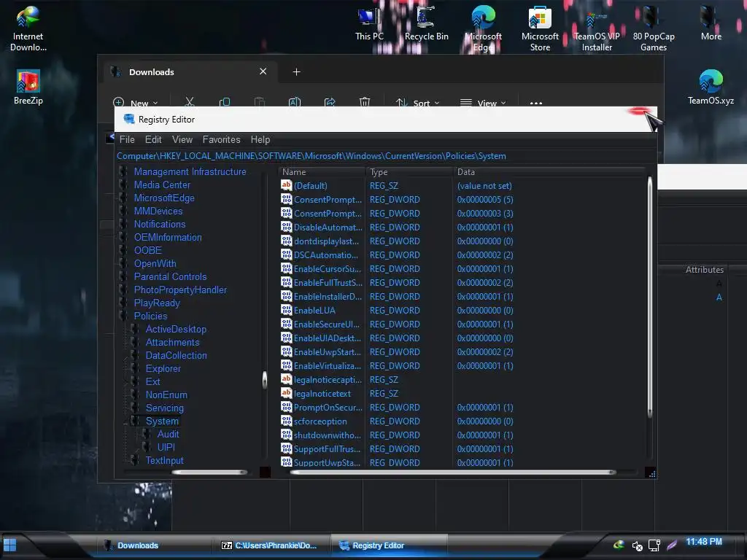Launch Microsoft Edge from the desktop
The height and width of the screenshot is (560, 747).
(x=483, y=28)
